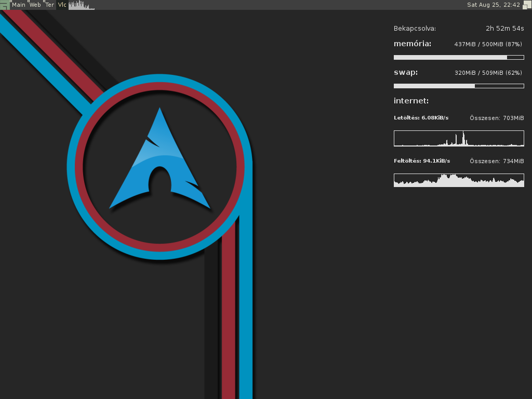Screen dimensions: 532x399
Task: Click the memória usage bar
Action: pos(459,57)
